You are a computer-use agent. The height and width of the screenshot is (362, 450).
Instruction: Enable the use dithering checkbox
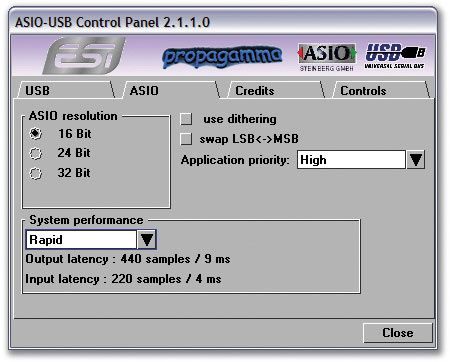pos(186,119)
